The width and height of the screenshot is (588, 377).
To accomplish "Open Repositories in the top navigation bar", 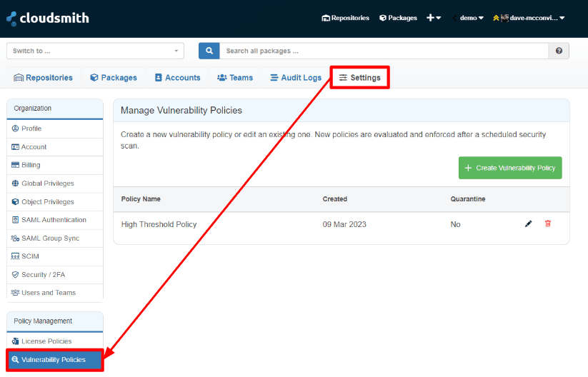I will (345, 18).
